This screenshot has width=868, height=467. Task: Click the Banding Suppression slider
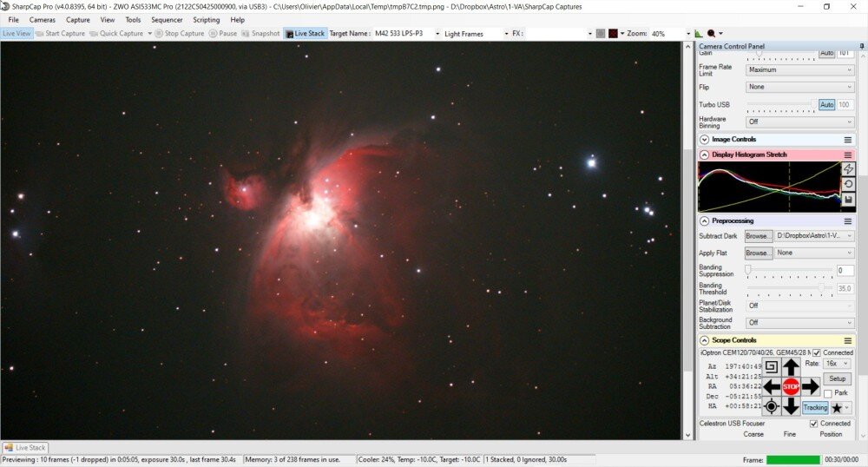789,271
